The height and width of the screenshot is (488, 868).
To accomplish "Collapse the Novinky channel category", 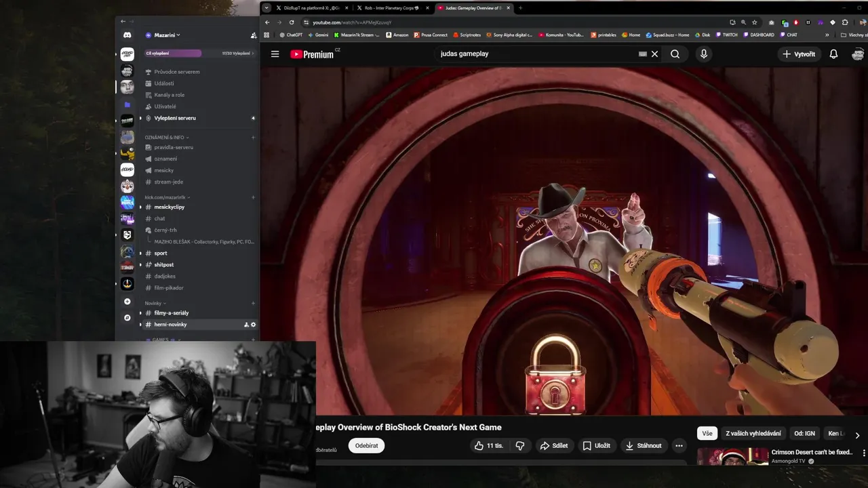I will point(155,303).
